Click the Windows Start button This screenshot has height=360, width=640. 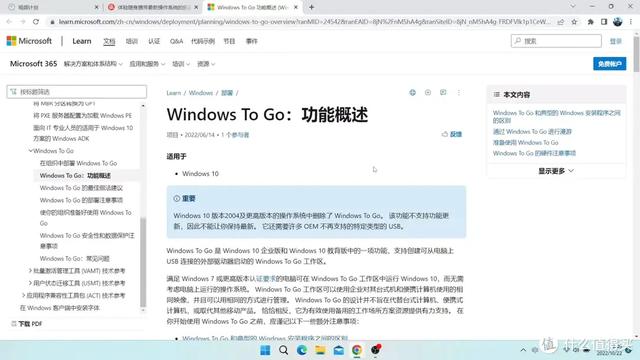(x=265, y=350)
